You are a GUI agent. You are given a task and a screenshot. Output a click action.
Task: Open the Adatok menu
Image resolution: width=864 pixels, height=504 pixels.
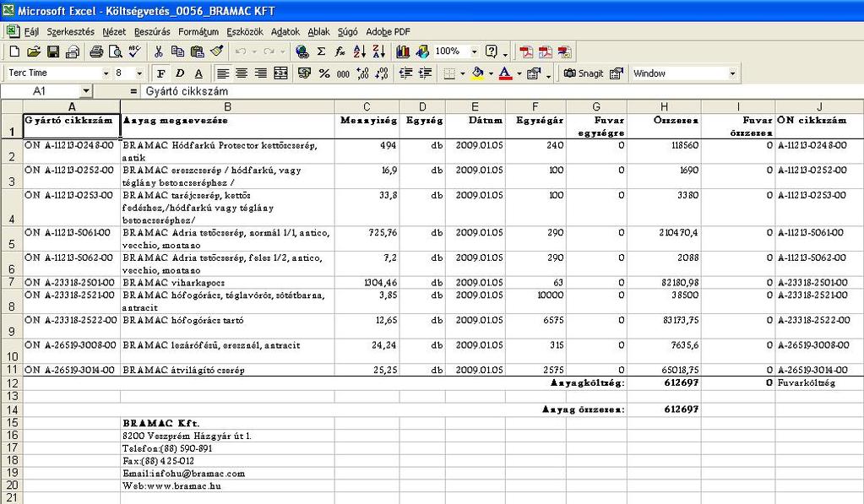[285, 32]
